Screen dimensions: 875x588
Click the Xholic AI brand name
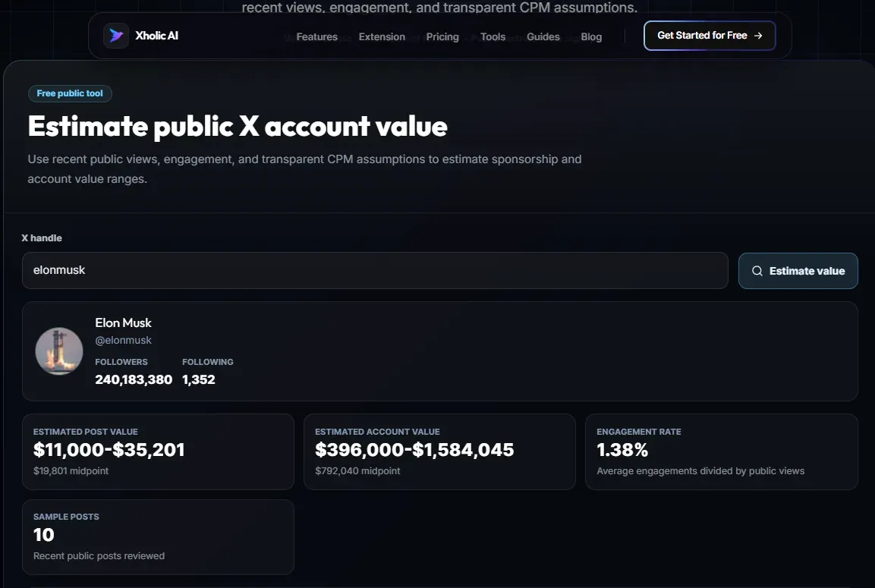(157, 36)
